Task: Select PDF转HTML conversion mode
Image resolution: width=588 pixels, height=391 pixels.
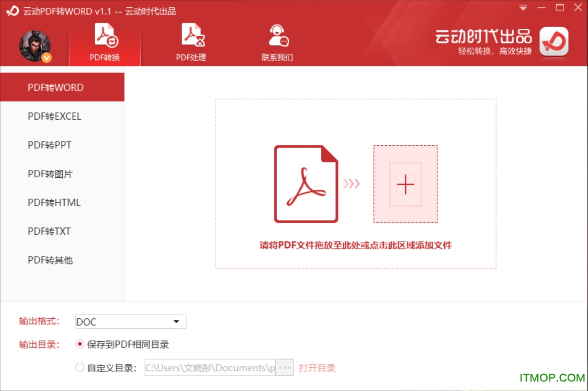Action: click(53, 202)
